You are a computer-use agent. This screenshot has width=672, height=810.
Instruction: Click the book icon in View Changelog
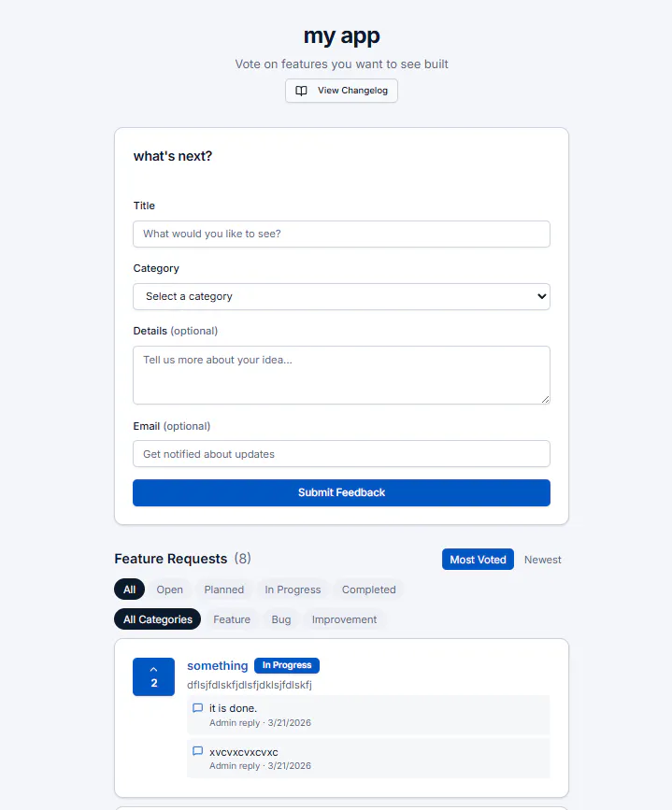[x=301, y=91]
